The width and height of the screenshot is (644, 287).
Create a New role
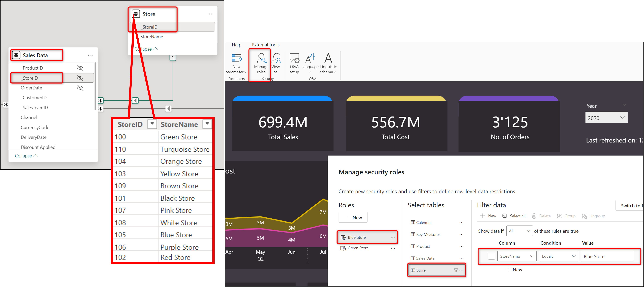(x=353, y=218)
